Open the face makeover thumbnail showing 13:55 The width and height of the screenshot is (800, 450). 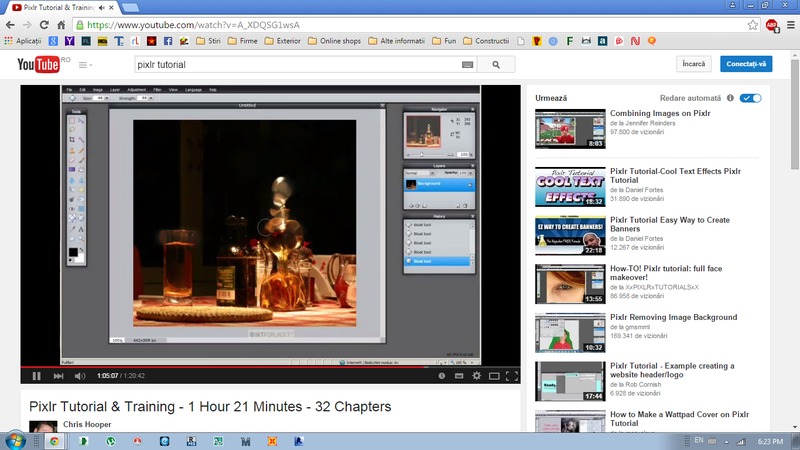click(570, 284)
